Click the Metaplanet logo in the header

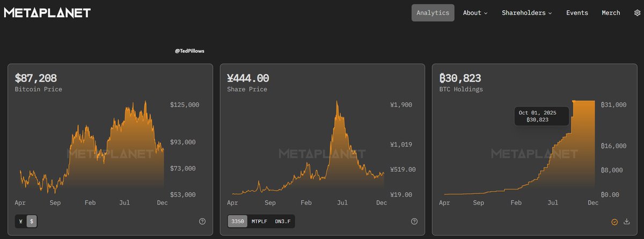[x=48, y=13]
